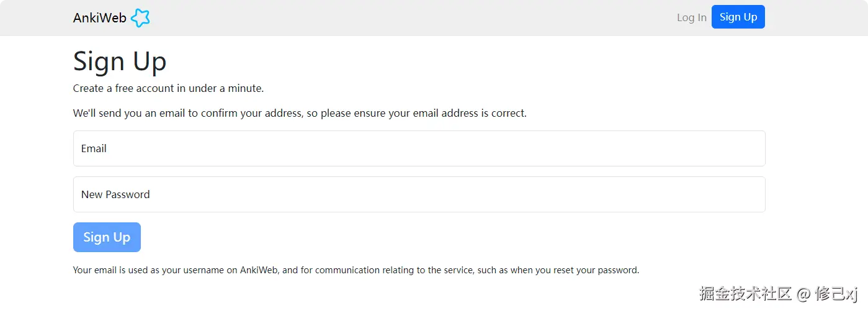This screenshot has height=313, width=868.
Task: Click the word "AnkiWeb" in bottom note
Action: pos(259,270)
